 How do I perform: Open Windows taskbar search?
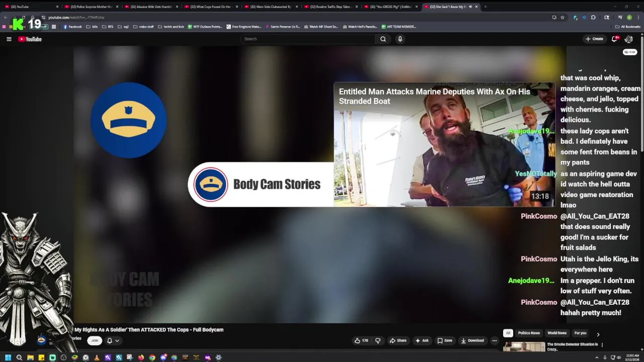point(19,357)
